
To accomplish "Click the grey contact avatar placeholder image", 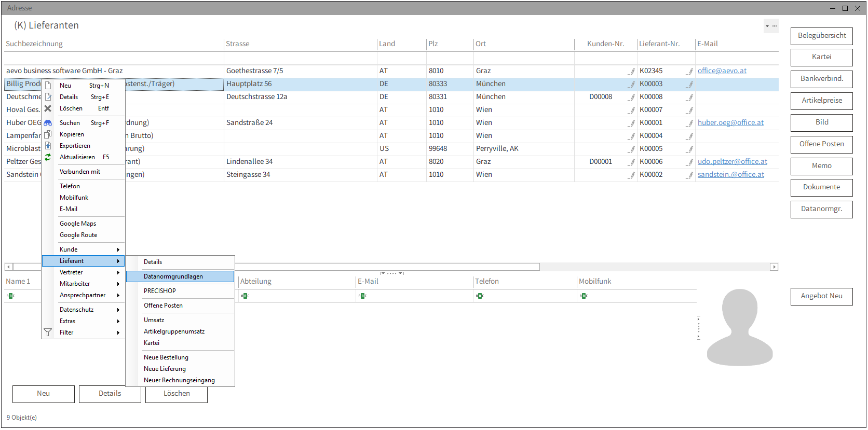I will pyautogui.click(x=740, y=328).
